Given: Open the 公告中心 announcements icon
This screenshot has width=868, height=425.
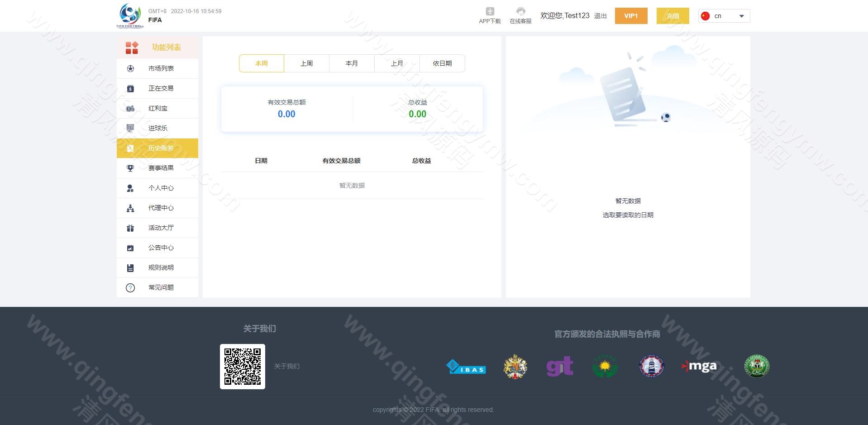Looking at the screenshot, I should (130, 248).
